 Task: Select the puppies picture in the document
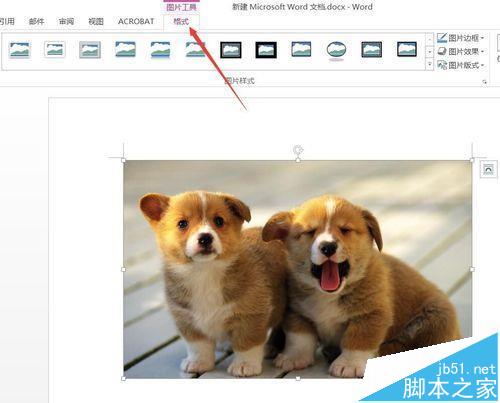(x=298, y=269)
